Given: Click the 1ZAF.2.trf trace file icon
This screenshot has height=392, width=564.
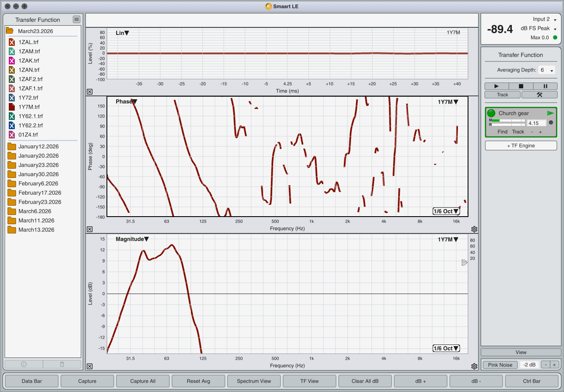Looking at the screenshot, I should point(12,79).
